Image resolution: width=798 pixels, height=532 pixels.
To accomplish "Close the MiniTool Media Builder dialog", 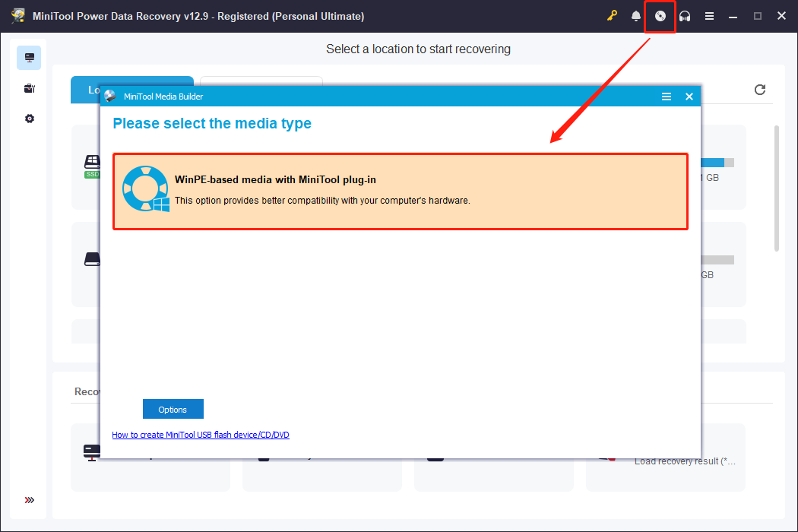I will [689, 97].
